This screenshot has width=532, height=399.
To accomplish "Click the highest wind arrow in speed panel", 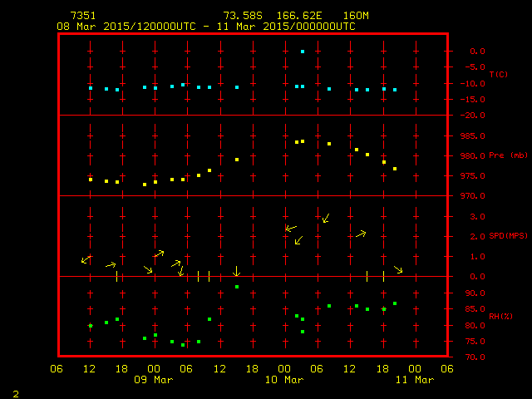I will (x=326, y=219).
